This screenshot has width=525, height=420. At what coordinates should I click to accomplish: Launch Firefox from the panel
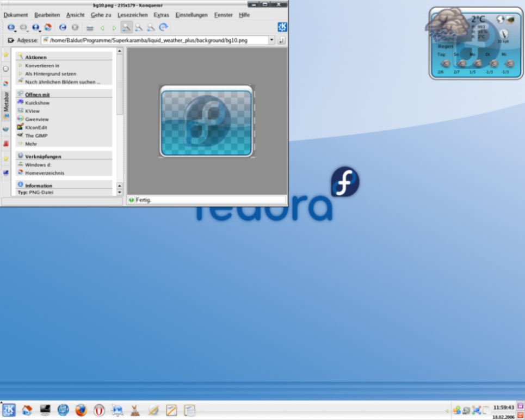point(81,410)
